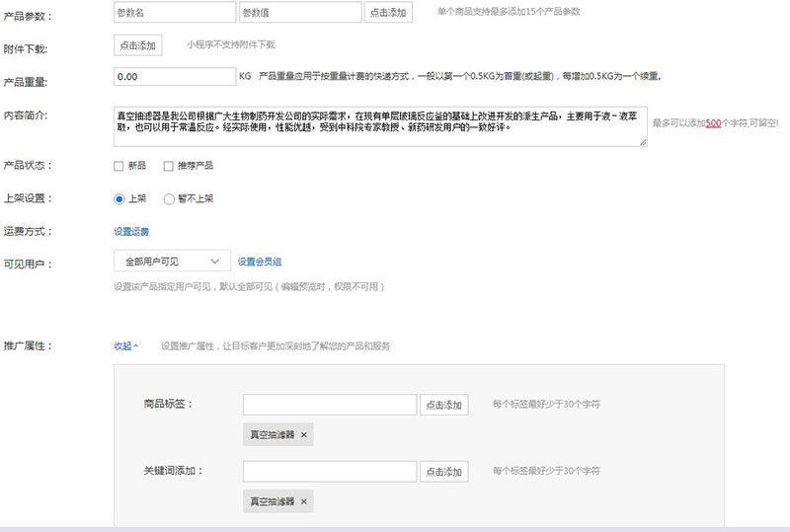Click 点击添加 button for 关键词添加
Screen dimensions: 790x532
click(443, 472)
